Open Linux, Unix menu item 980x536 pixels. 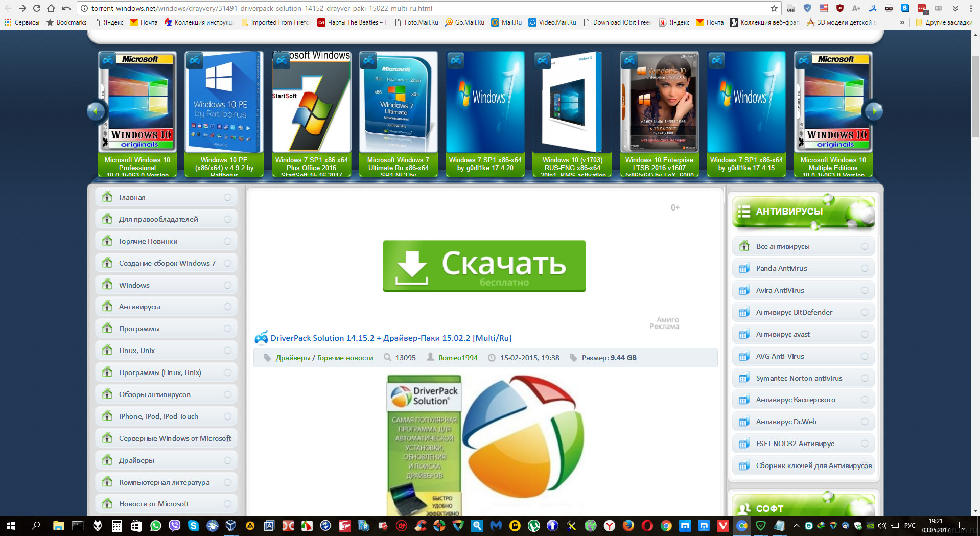(x=167, y=351)
